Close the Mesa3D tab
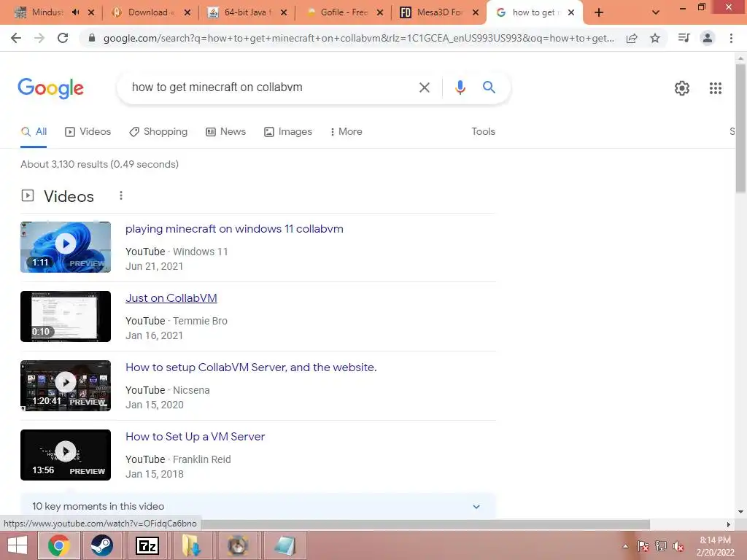 476,13
